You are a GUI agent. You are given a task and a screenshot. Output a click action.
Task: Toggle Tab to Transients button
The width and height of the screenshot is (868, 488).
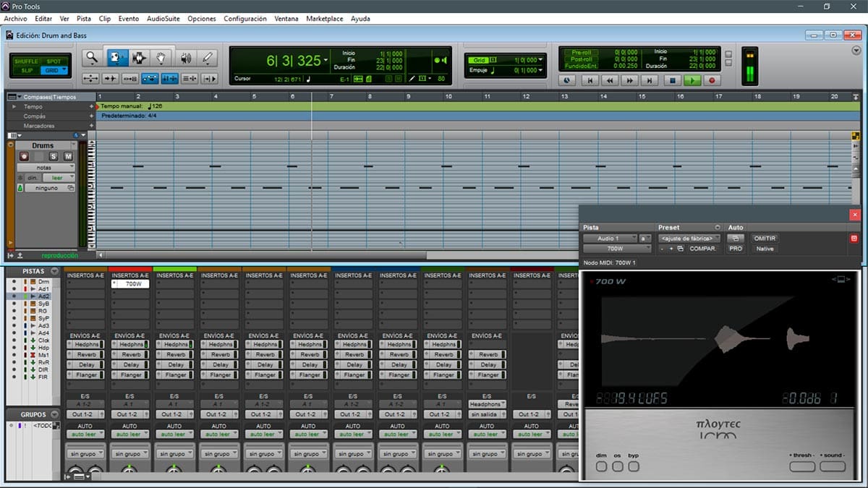click(x=111, y=78)
